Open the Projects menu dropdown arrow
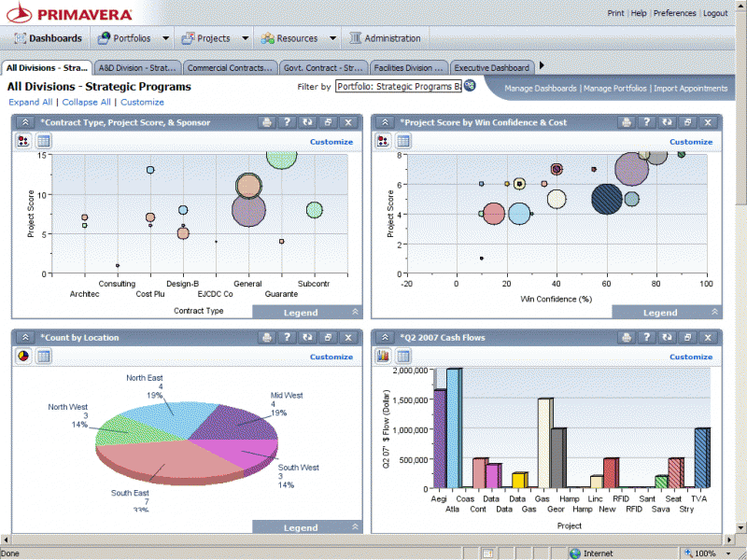Viewport: 747px width, 560px height. tap(245, 38)
